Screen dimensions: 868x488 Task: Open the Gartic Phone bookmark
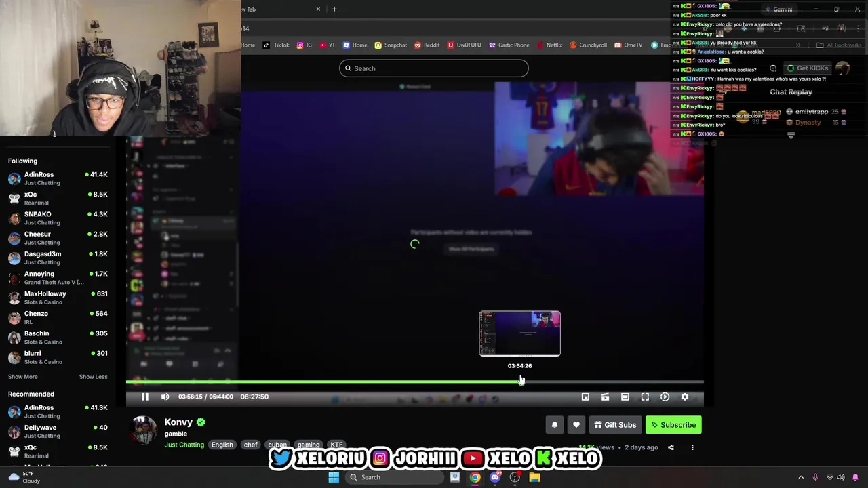click(x=509, y=45)
